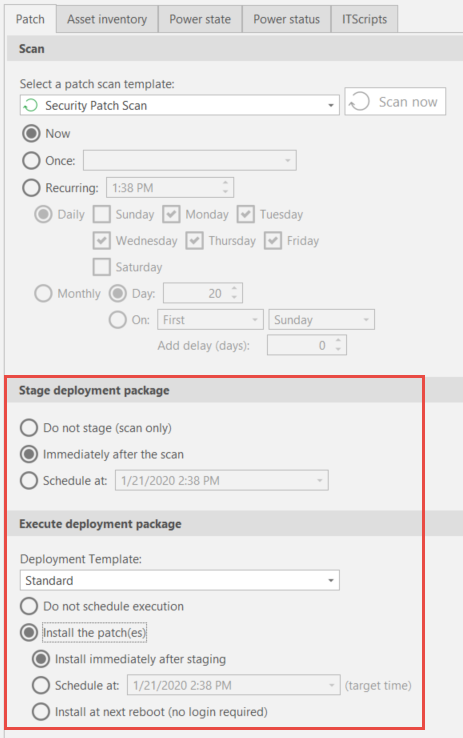The width and height of the screenshot is (463, 738).
Task: Select Do not stage (scan only)
Action: (x=29, y=428)
